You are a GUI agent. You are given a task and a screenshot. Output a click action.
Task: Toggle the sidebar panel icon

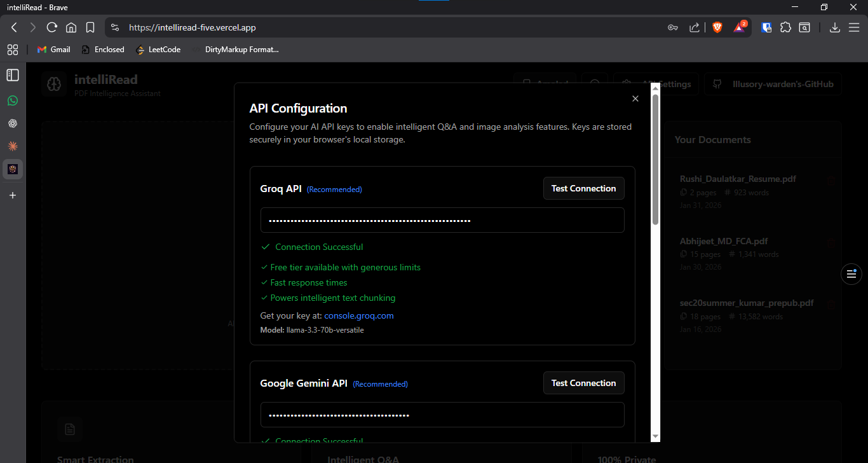click(12, 75)
